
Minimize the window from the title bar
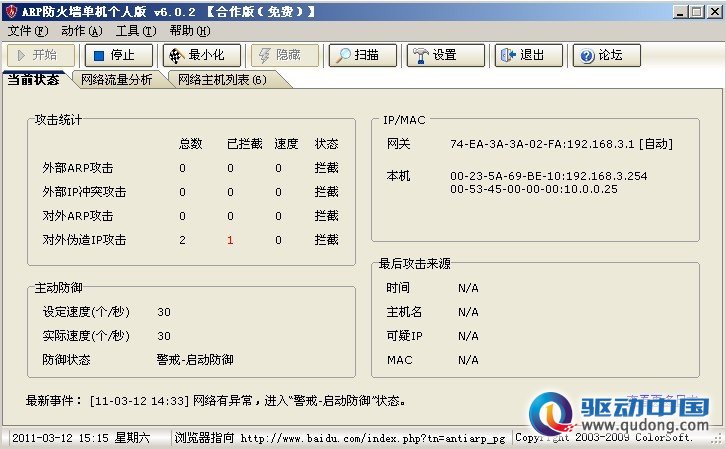(x=680, y=12)
